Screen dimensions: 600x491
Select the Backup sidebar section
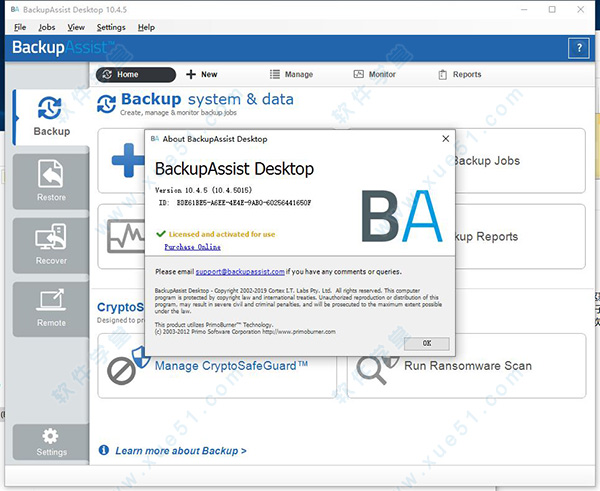click(x=51, y=117)
